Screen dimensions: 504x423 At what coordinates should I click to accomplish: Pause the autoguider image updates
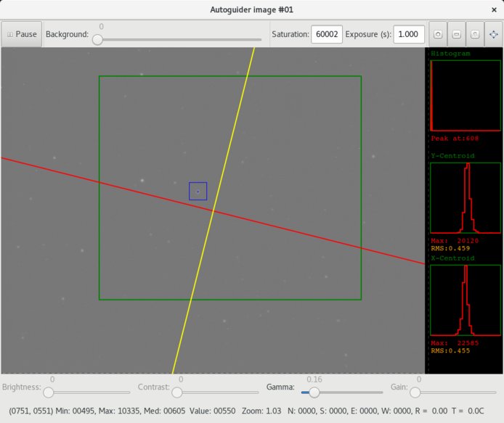(x=22, y=34)
